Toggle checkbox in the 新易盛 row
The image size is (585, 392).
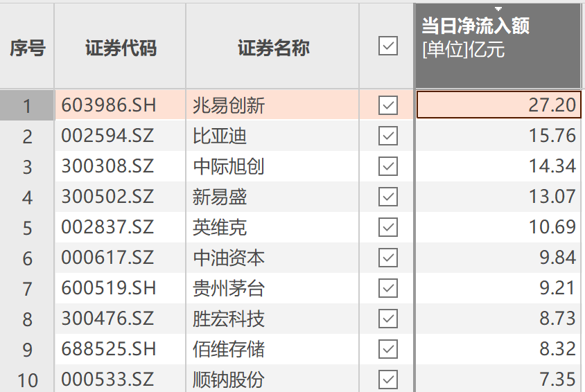click(388, 197)
